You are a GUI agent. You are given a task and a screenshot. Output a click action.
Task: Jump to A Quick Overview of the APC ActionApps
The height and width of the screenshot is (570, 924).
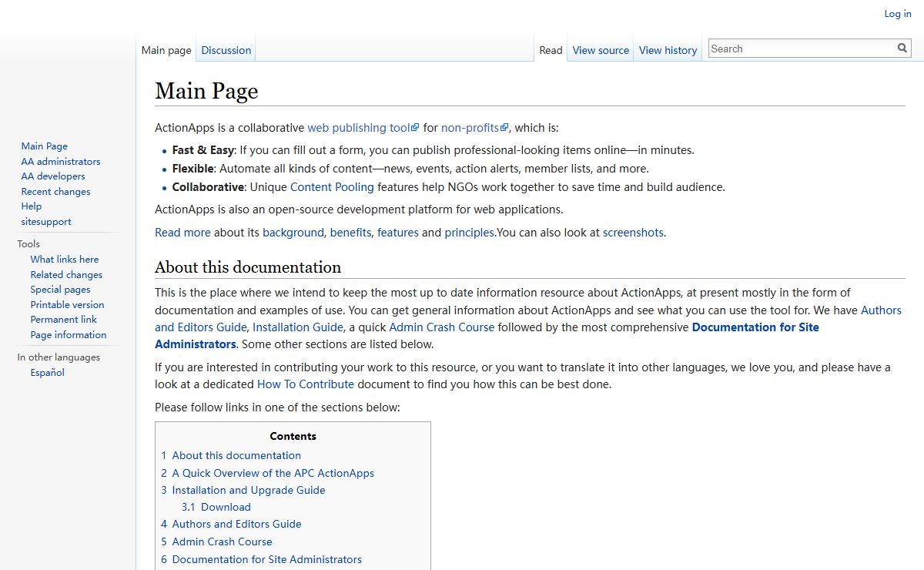[267, 474]
